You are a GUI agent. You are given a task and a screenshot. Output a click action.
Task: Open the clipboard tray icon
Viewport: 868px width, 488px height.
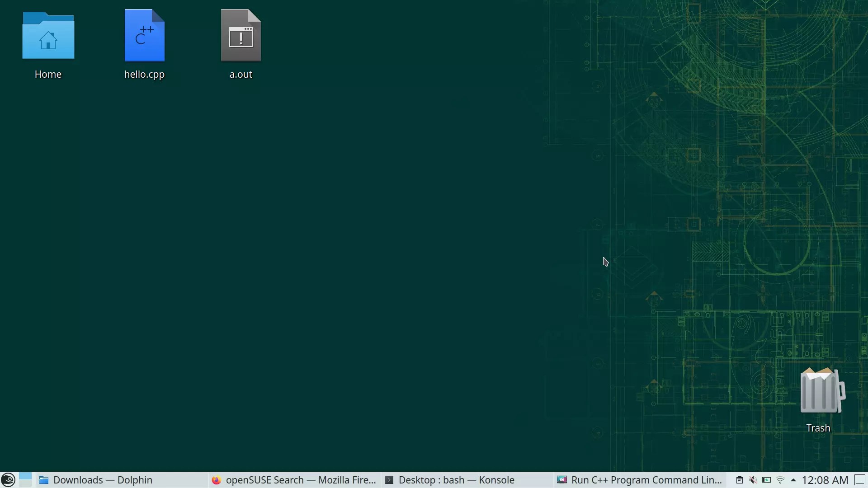[739, 480]
